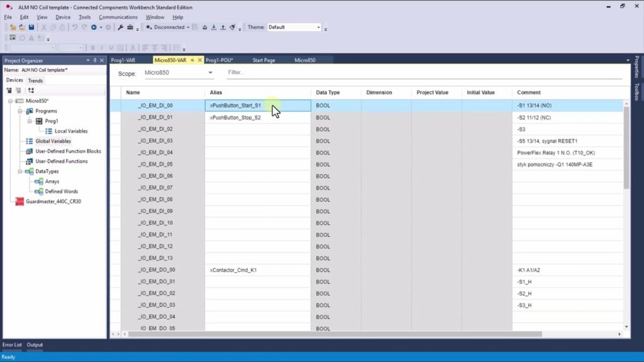Click the xPushButton_Stop_S2 alias cell
The image size is (644, 362).
258,118
